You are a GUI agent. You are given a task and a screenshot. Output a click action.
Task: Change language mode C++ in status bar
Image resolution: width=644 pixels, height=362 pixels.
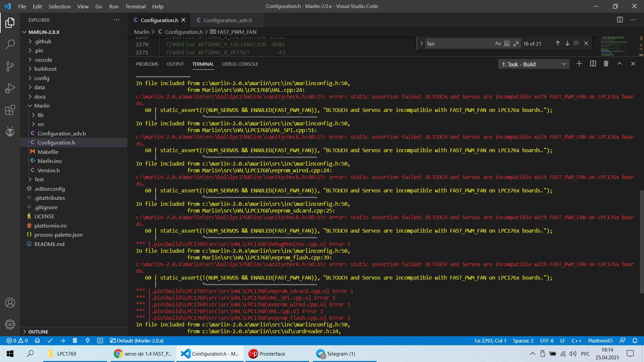point(576,341)
